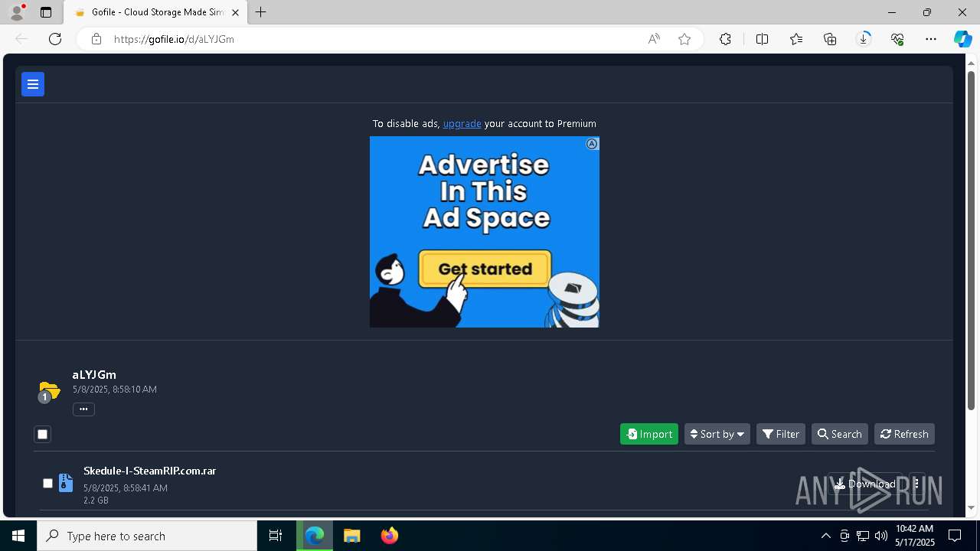The height and width of the screenshot is (551, 980).
Task: Reload the Gofile page
Action: pyautogui.click(x=55, y=39)
